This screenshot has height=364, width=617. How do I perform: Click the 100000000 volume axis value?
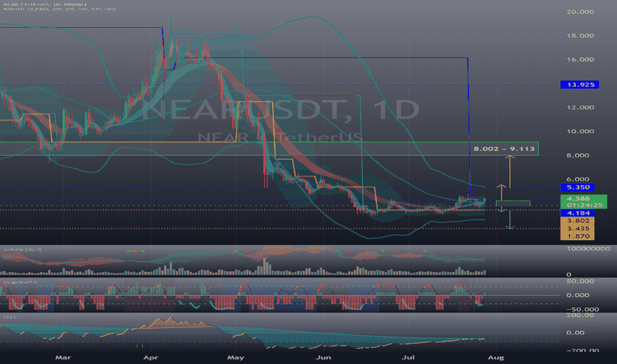589,249
